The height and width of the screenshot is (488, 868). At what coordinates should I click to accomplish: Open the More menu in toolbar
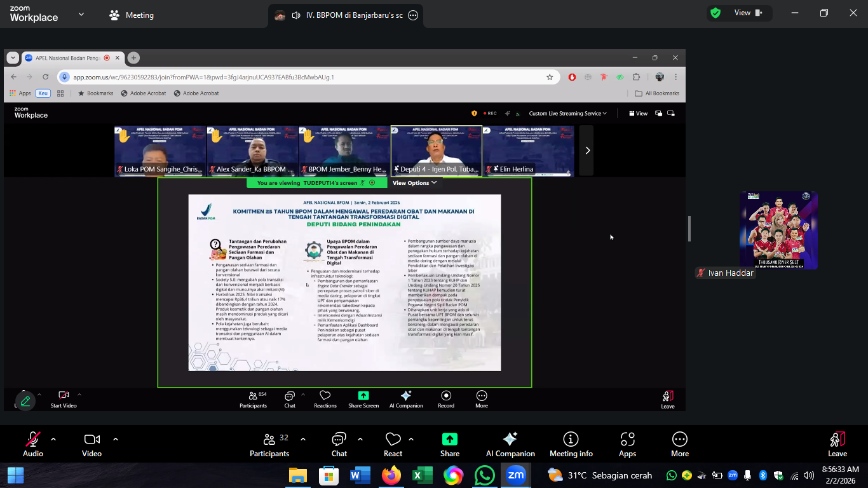click(679, 444)
